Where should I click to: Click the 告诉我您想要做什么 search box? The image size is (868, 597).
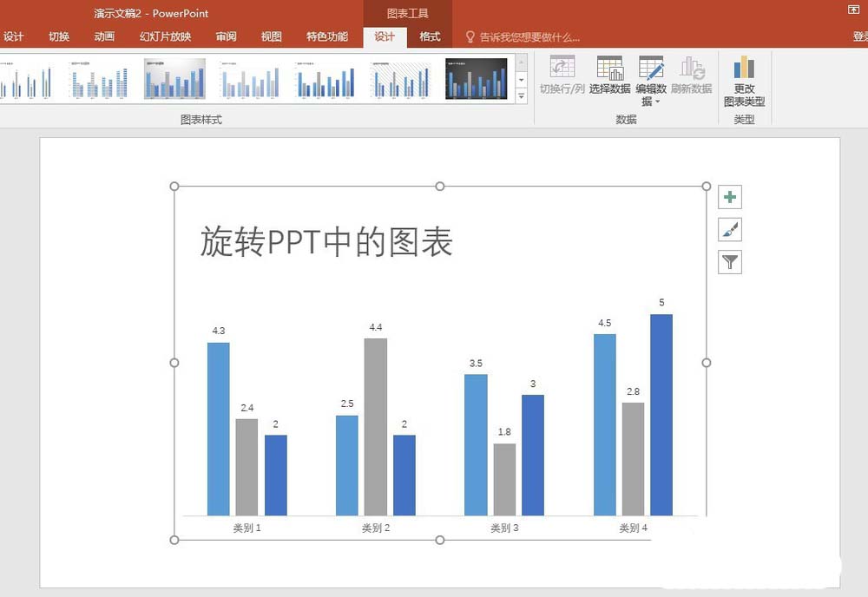529,37
